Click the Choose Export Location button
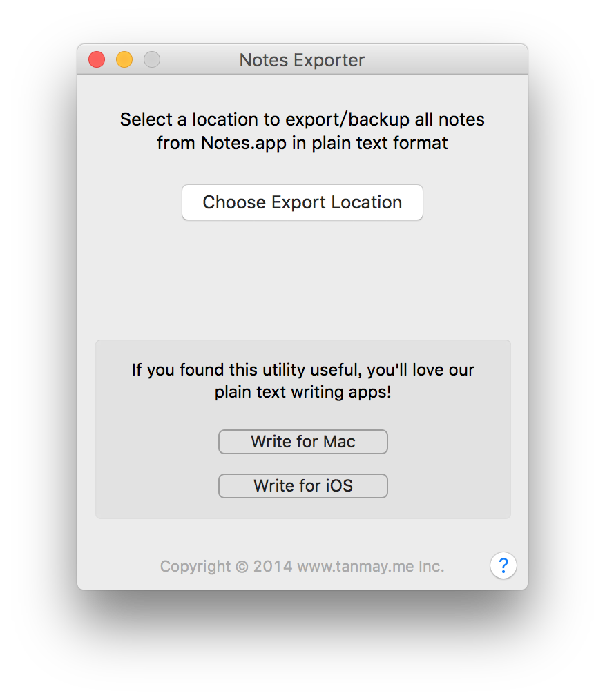 (x=302, y=202)
